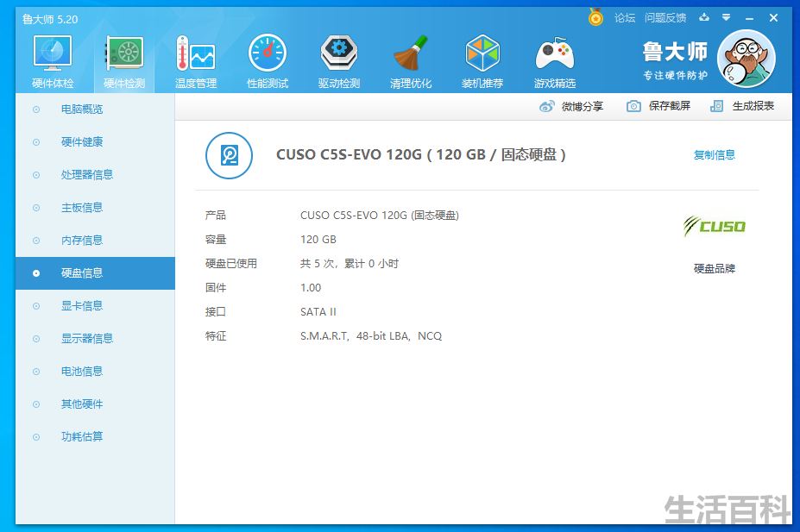Select 电池信息 in the sidebar
Screen dimensions: 800x532
coord(95,371)
